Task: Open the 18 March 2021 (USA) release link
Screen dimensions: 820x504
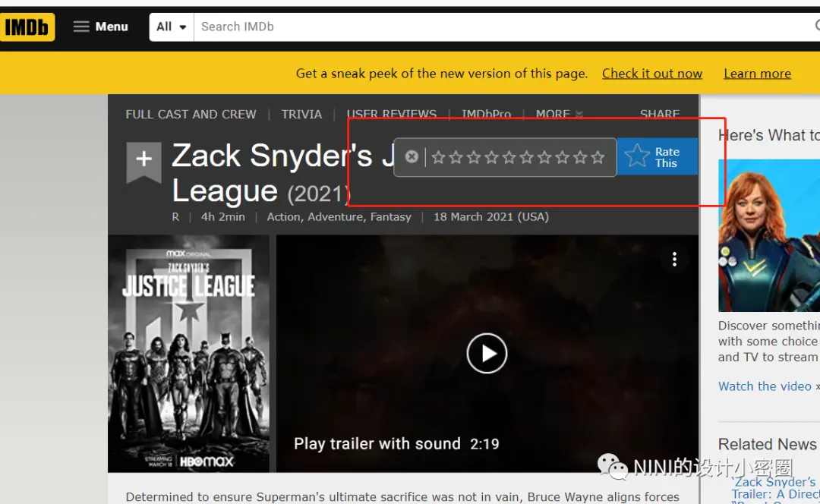Action: click(491, 216)
